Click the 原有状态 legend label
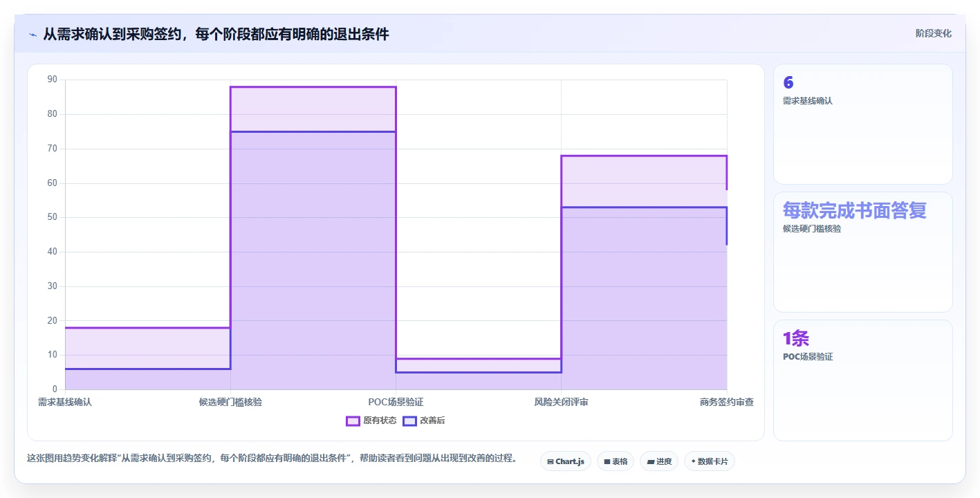 pyautogui.click(x=380, y=421)
